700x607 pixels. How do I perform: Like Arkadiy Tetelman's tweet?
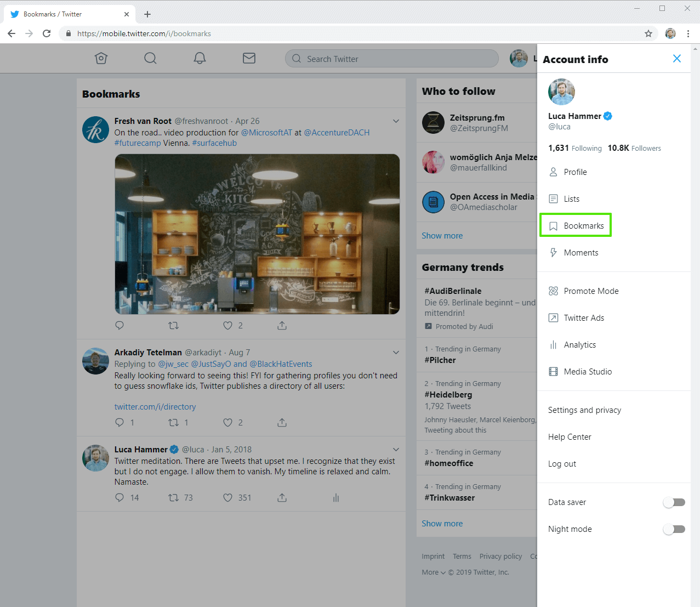(x=227, y=423)
